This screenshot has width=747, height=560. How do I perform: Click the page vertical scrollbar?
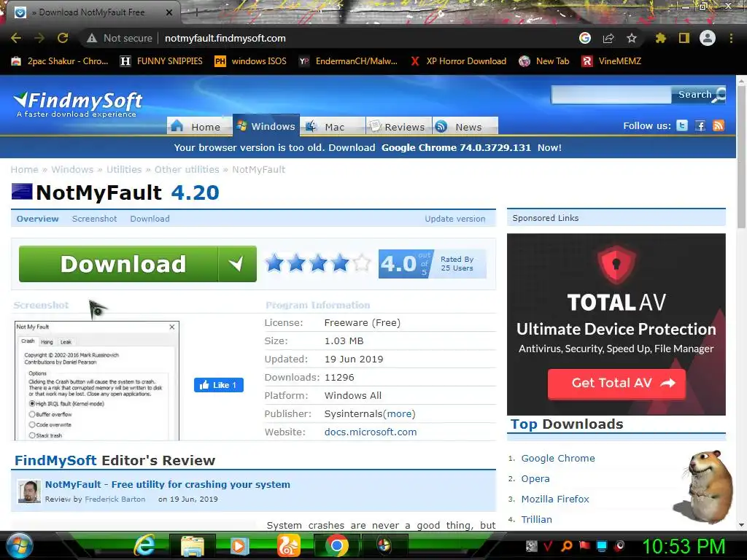pos(741,157)
